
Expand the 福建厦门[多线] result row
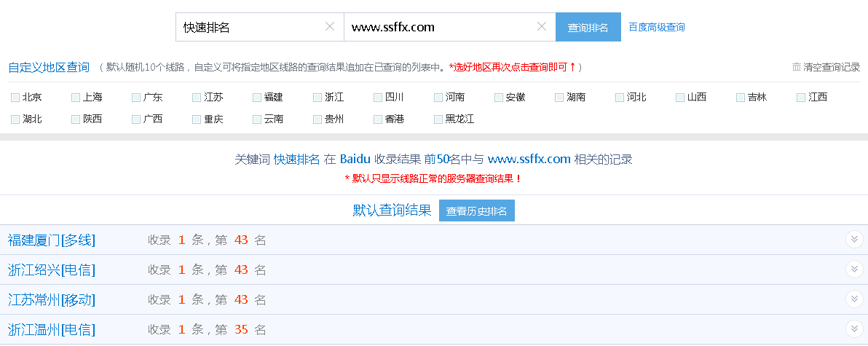coord(854,239)
